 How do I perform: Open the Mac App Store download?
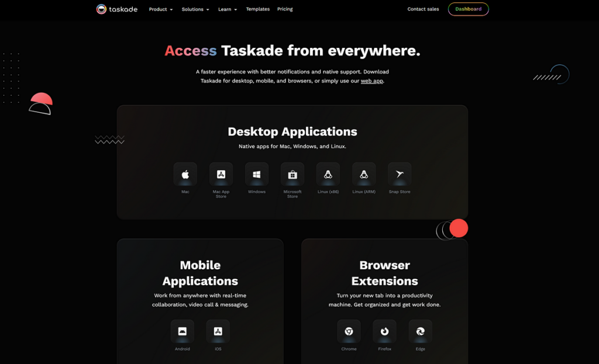pos(221,174)
